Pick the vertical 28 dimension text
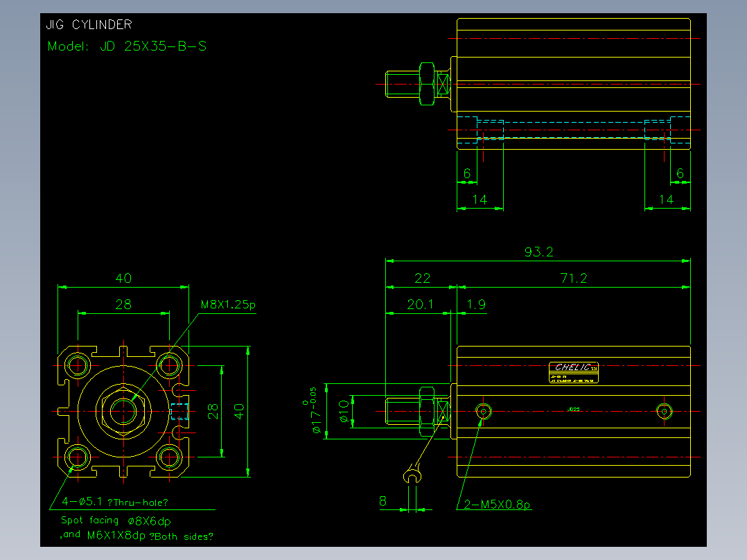Image resolution: width=747 pixels, height=560 pixels. 213,411
